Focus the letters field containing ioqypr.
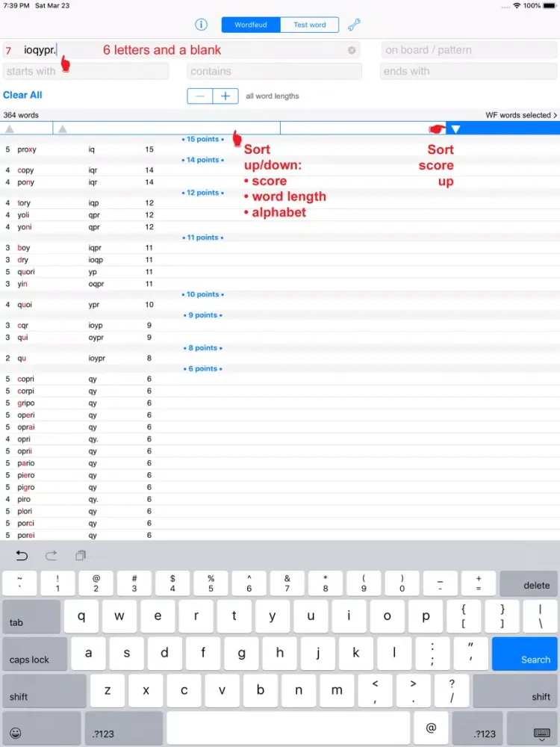The height and width of the screenshot is (747, 560). click(x=181, y=50)
